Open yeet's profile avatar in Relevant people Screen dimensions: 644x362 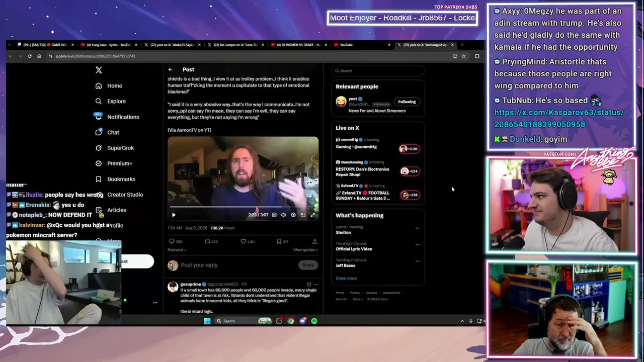pos(341,102)
